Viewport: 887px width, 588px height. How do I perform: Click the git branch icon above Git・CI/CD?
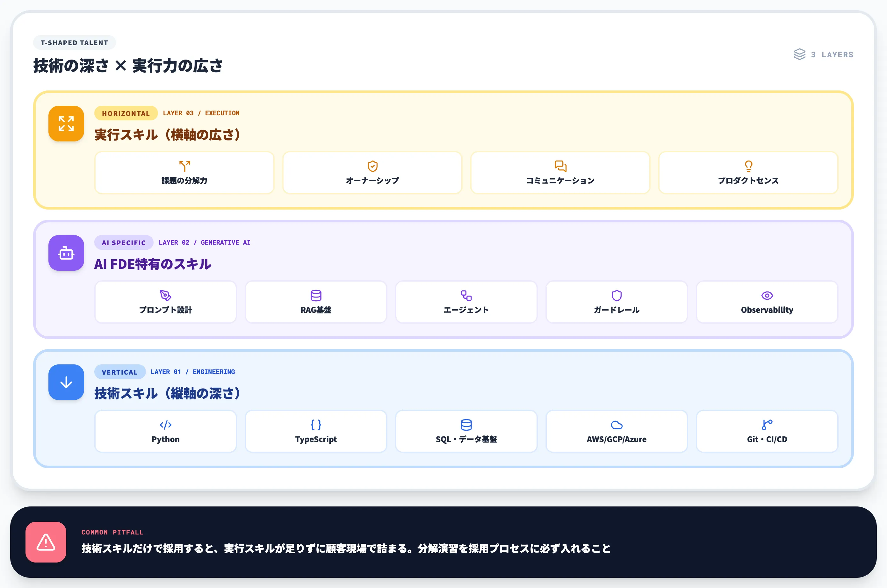coord(767,425)
